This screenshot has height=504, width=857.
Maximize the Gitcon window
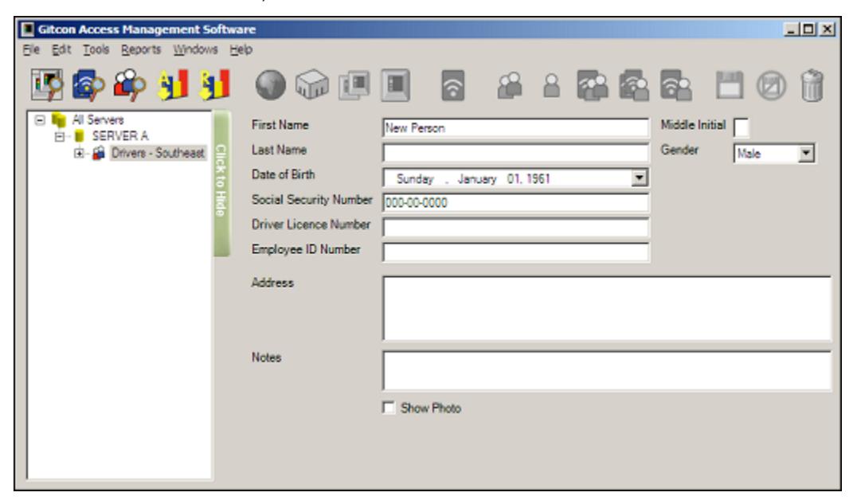pos(808,29)
